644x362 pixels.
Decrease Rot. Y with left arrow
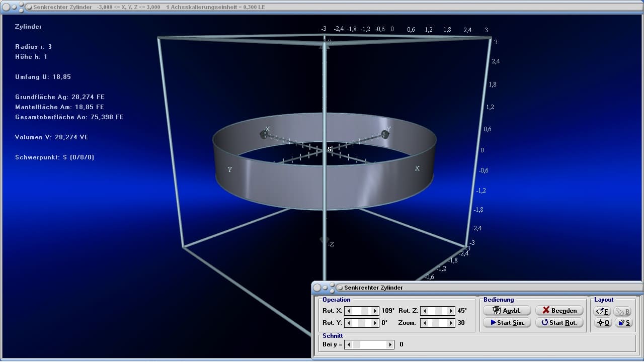[348, 323]
